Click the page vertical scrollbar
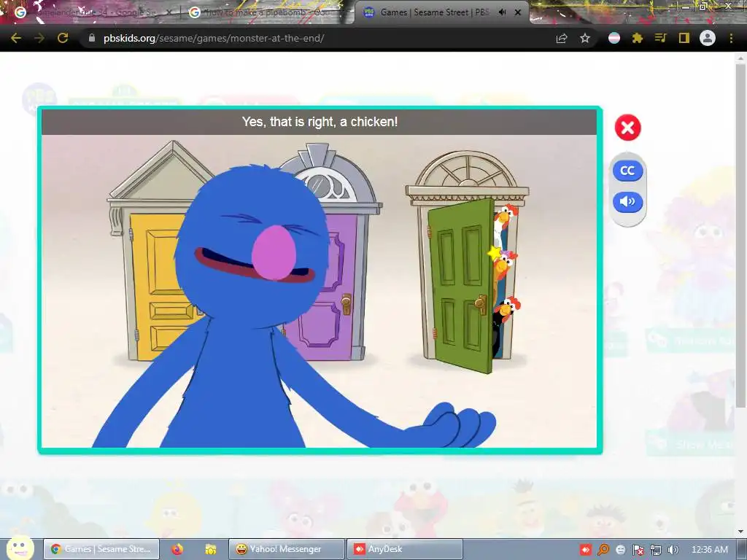The width and height of the screenshot is (747, 560). pos(740,236)
